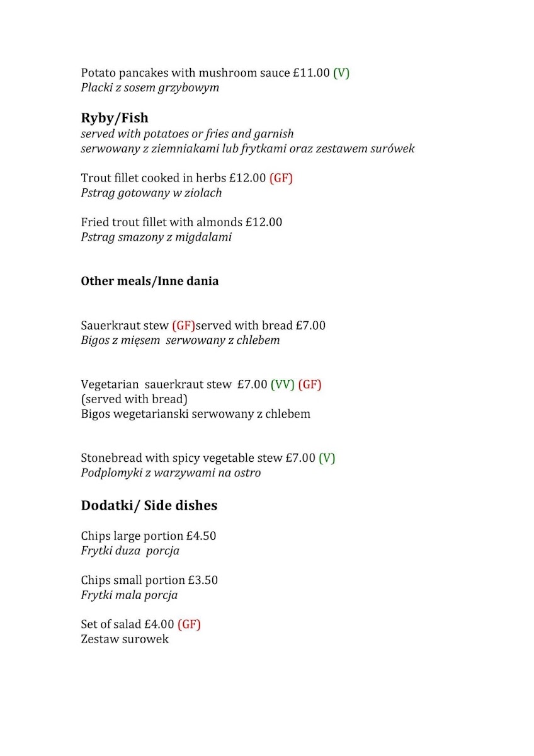The width and height of the screenshot is (534, 756).
Task: Click Bigos wegetarianski serwowany z chlebem text
Action: pos(195,415)
